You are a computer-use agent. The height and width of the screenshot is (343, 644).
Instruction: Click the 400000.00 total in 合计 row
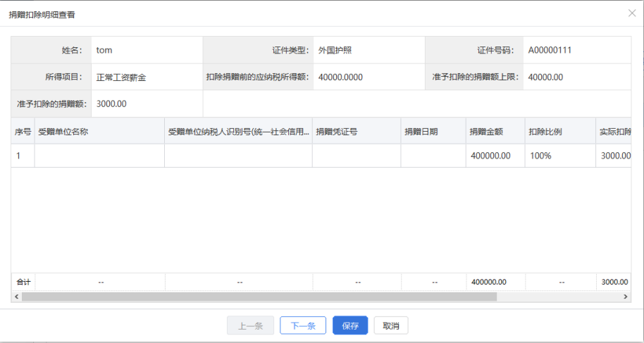click(489, 282)
